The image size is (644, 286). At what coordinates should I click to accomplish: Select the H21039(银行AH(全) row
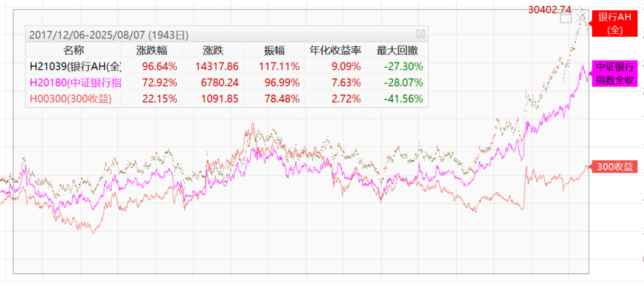click(x=227, y=66)
